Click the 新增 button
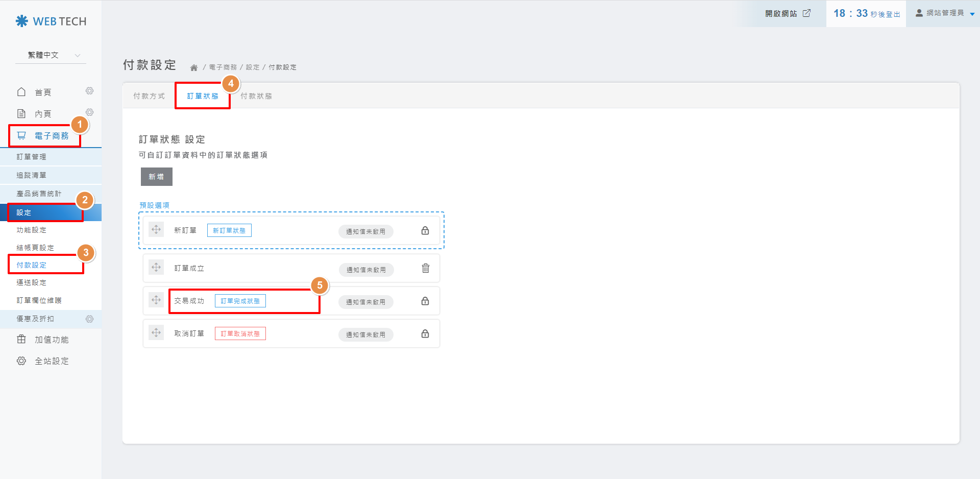The height and width of the screenshot is (479, 980). [x=156, y=177]
